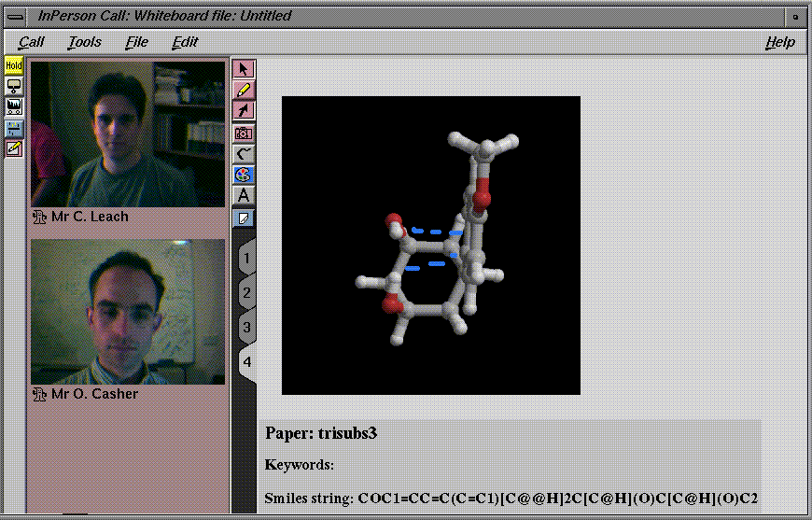Switch to whiteboard page tab 3
The image size is (812, 520).
click(x=246, y=328)
